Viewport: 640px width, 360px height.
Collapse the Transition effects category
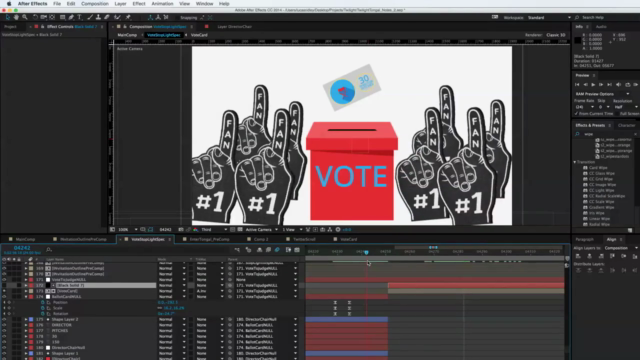[575, 162]
